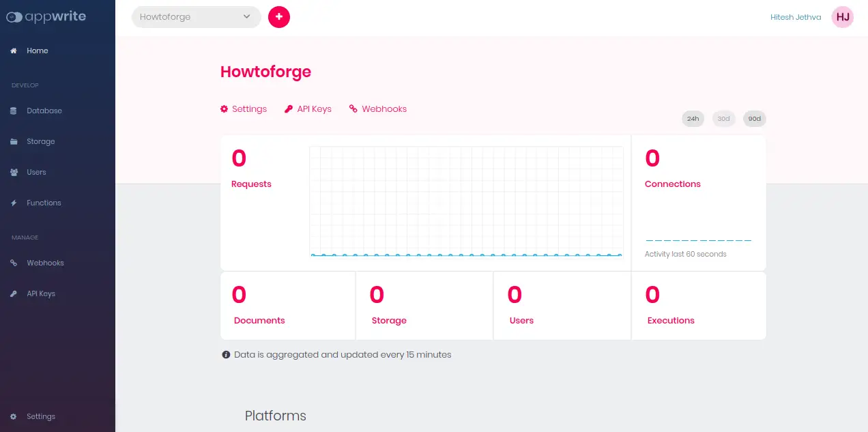
Task: Open Settings at sidebar bottom
Action: coord(41,417)
